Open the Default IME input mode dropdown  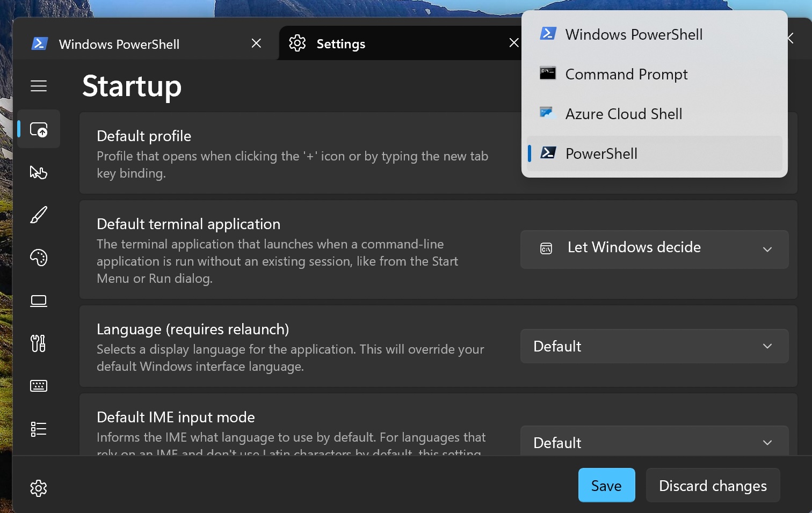pos(654,442)
